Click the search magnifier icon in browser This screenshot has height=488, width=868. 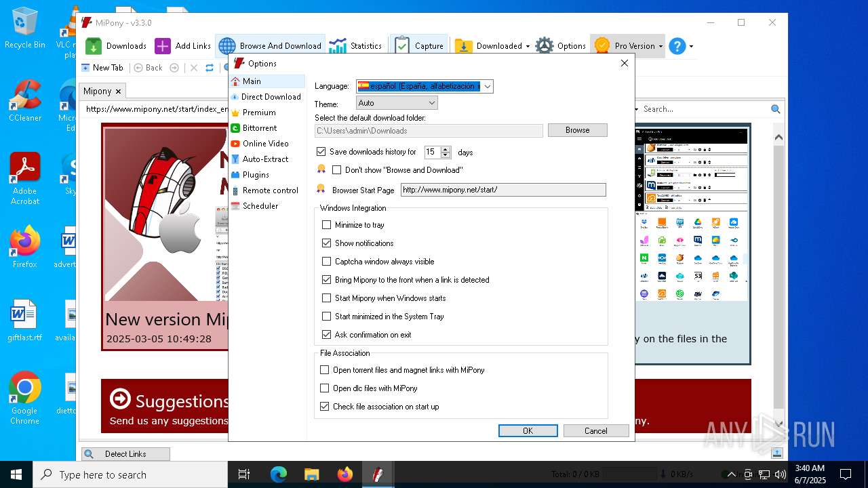776,109
